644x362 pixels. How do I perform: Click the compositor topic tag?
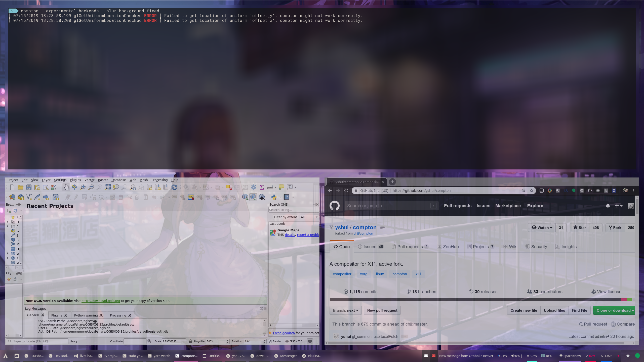pyautogui.click(x=342, y=274)
